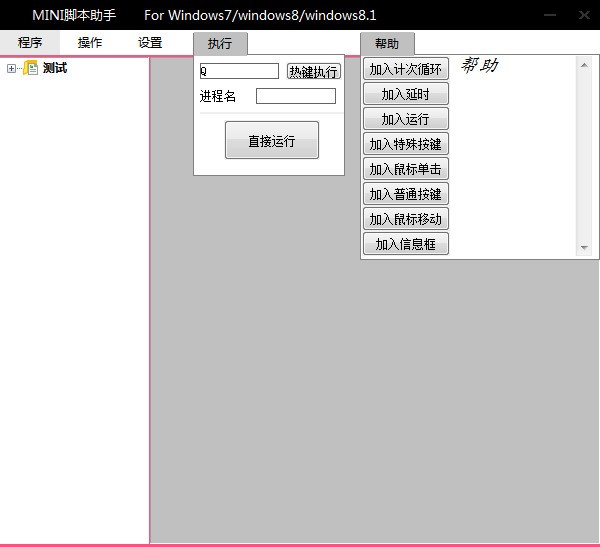This screenshot has width=600, height=547.
Task: Select the 测试 tree item label
Action: [x=55, y=69]
